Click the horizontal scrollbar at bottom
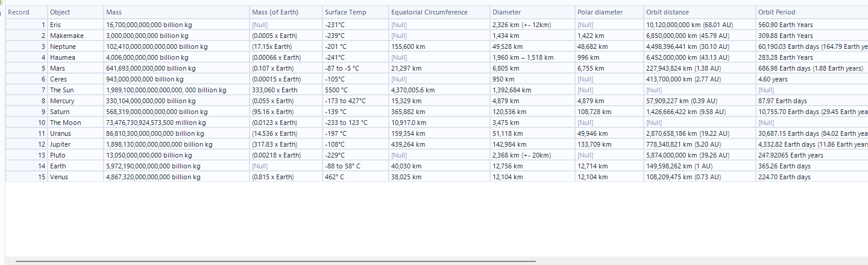Image resolution: width=868 pixels, height=265 pixels. point(275,261)
